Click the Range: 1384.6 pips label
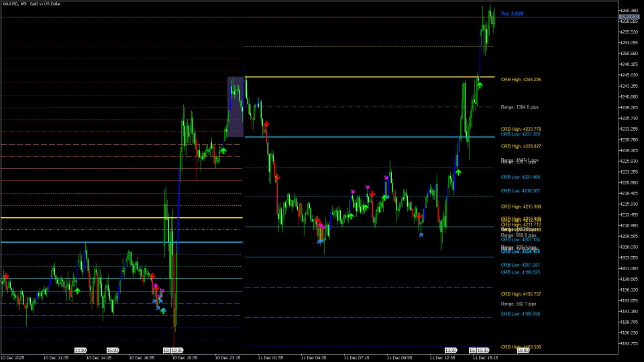This screenshot has width=644, height=362. coord(519,107)
